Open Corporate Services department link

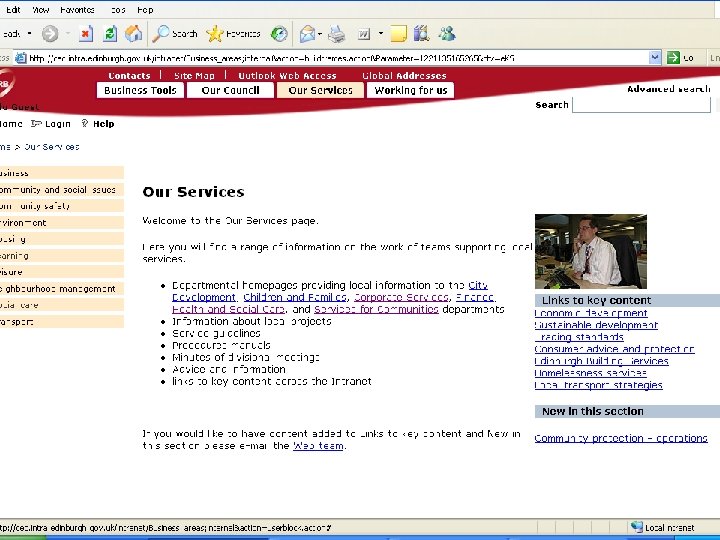[401, 297]
